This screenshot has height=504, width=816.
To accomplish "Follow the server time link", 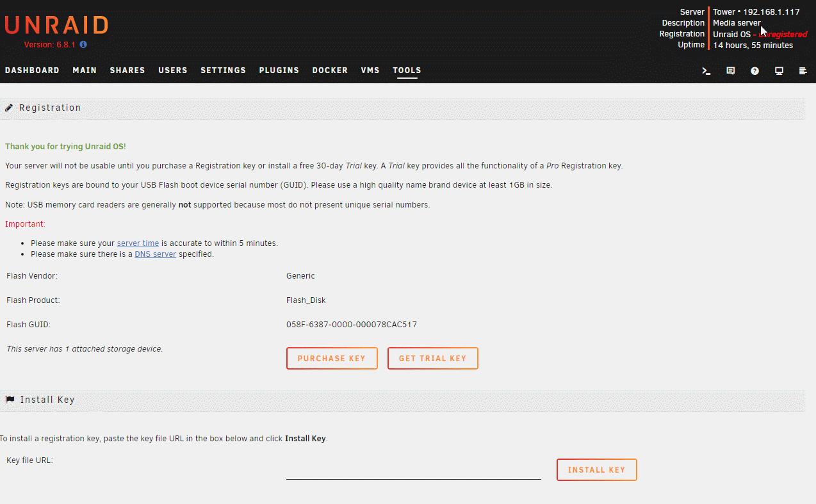I will tap(138, 243).
